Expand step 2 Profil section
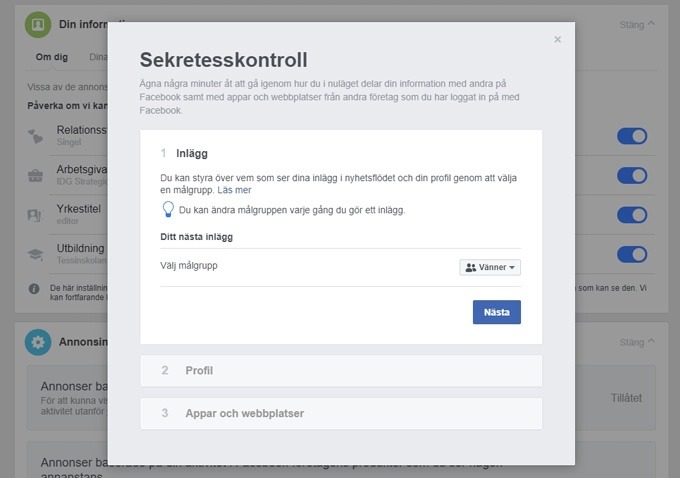 point(341,371)
